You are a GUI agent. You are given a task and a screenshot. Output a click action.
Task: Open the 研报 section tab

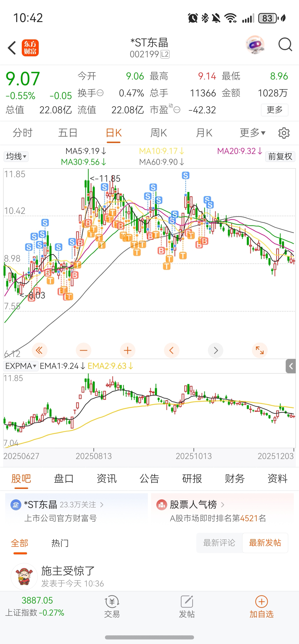pyautogui.click(x=192, y=478)
